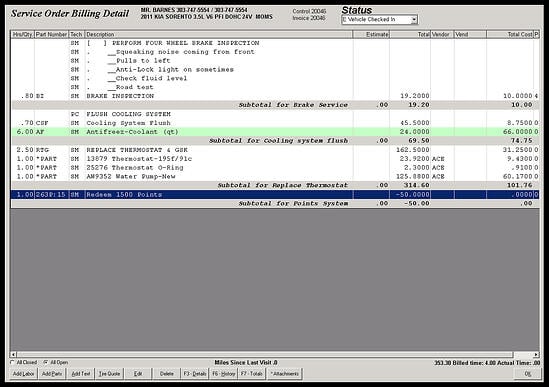Click the Hrs/Qty column header

[x=22, y=34]
